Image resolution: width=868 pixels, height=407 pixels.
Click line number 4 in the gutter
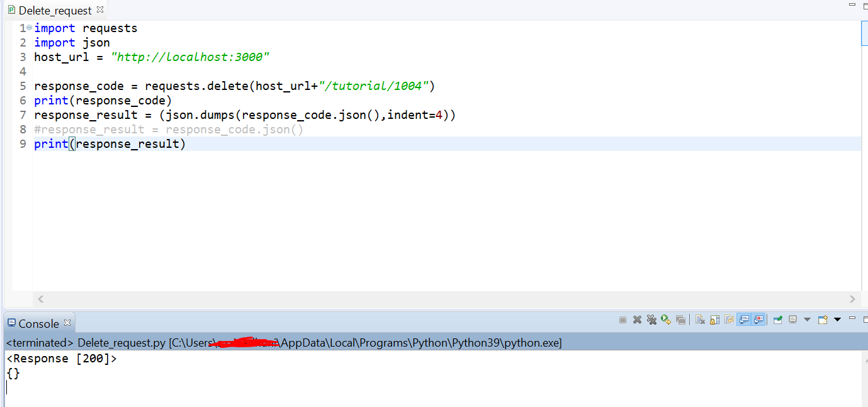point(23,72)
